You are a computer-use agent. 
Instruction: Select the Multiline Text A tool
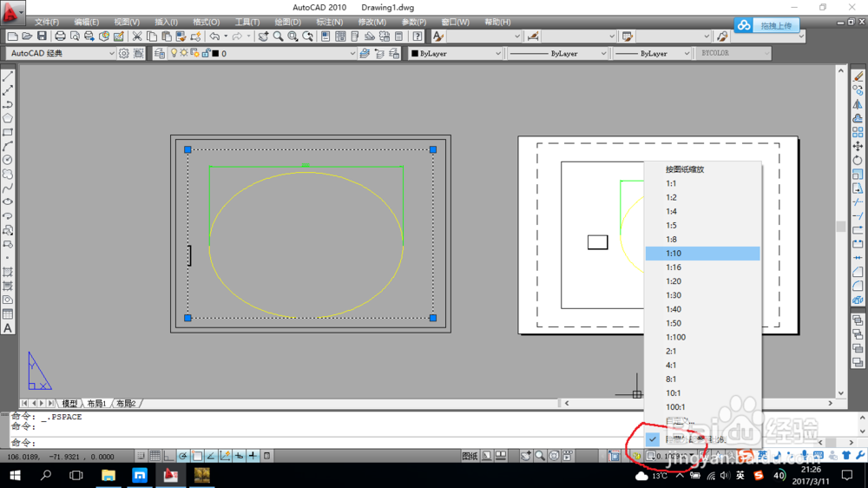8,328
